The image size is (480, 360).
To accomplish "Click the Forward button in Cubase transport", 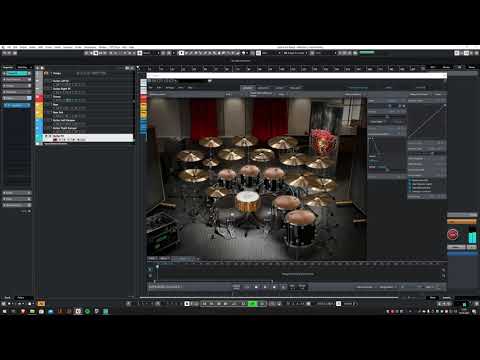I will [219, 304].
